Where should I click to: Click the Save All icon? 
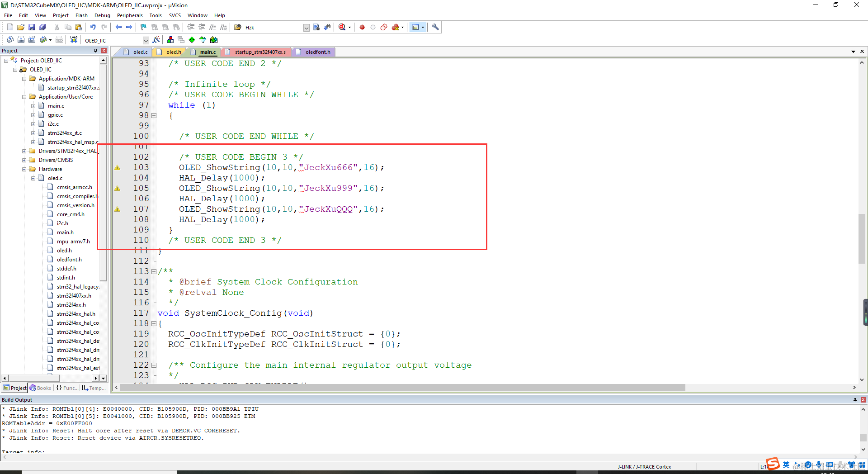pyautogui.click(x=42, y=27)
